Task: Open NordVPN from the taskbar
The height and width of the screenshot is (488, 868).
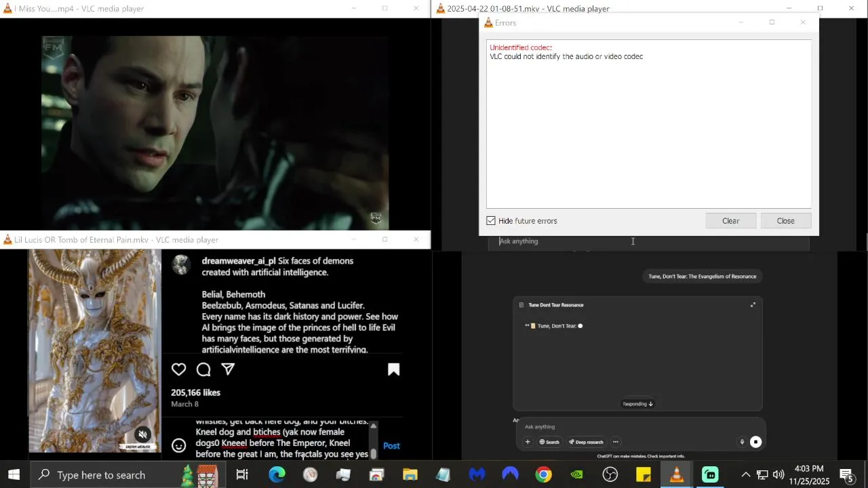Action: [510, 474]
